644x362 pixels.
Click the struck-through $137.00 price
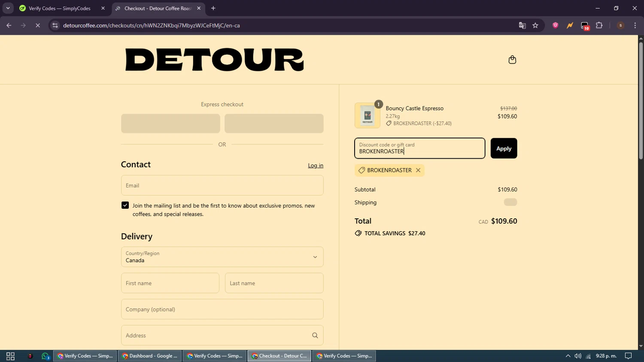tap(508, 109)
